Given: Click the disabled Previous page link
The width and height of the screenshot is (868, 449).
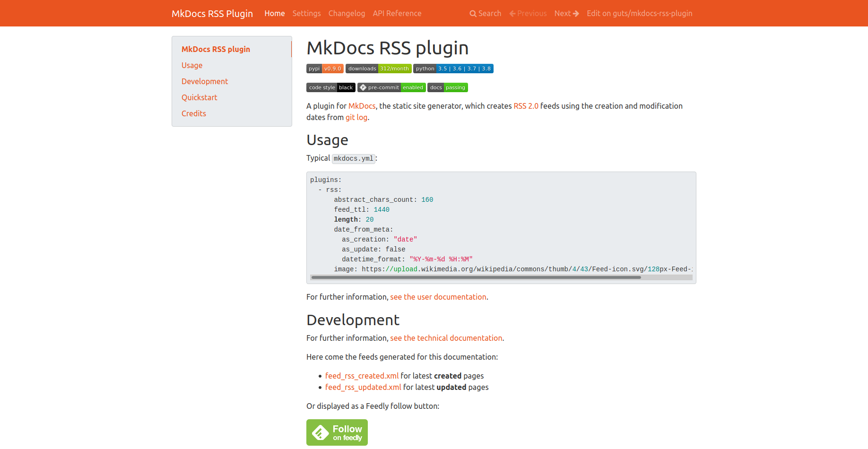Looking at the screenshot, I should [528, 13].
